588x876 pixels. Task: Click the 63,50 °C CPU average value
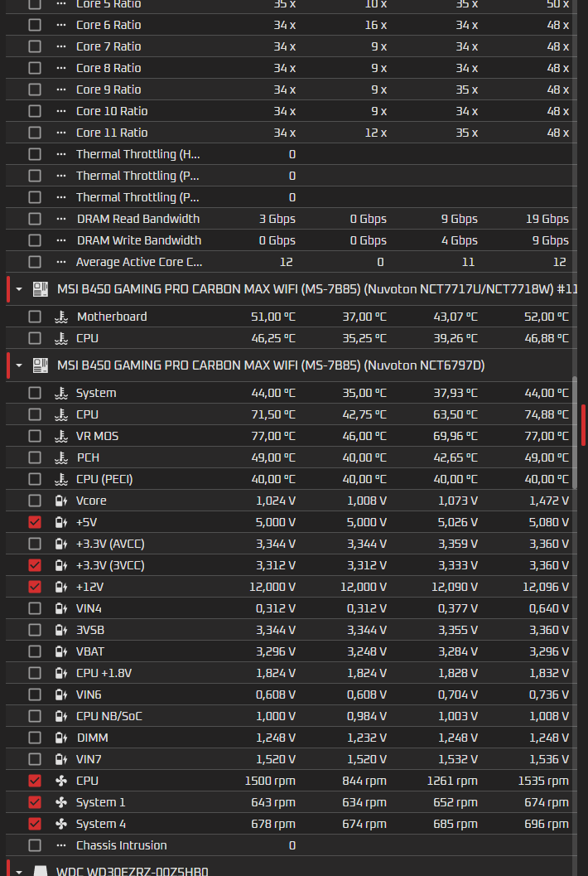(x=455, y=414)
